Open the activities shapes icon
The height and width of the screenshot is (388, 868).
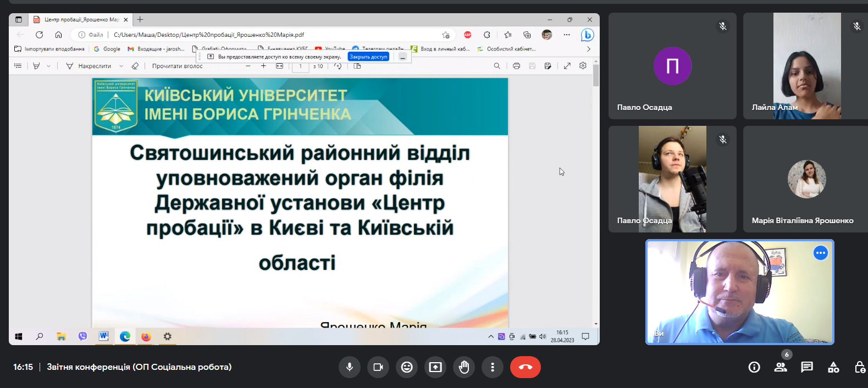click(833, 367)
